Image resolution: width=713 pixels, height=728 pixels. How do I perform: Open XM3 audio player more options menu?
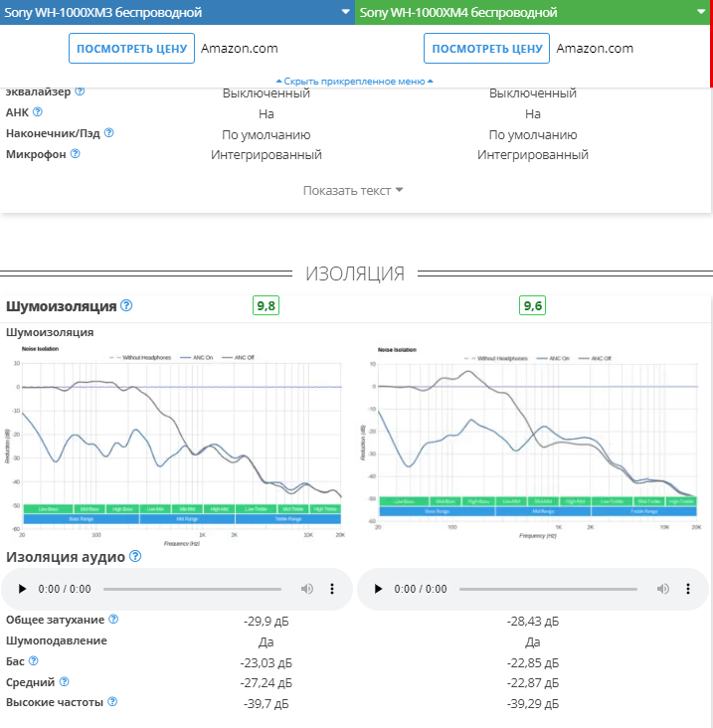tap(332, 589)
